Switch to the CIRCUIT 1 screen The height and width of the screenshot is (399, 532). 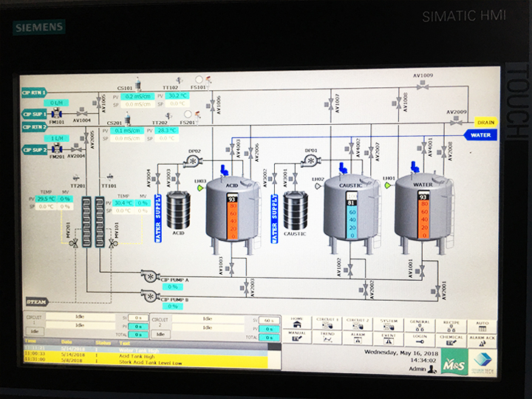[x=327, y=324]
